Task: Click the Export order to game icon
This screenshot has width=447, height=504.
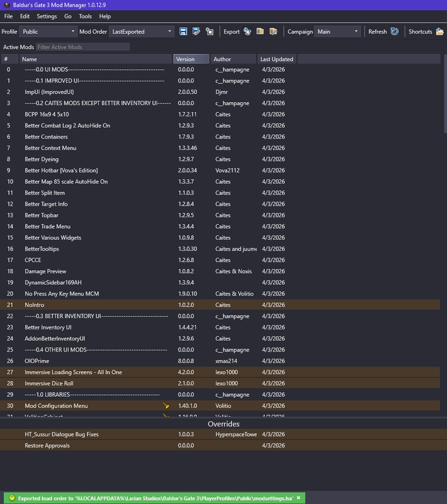Action: [247, 31]
